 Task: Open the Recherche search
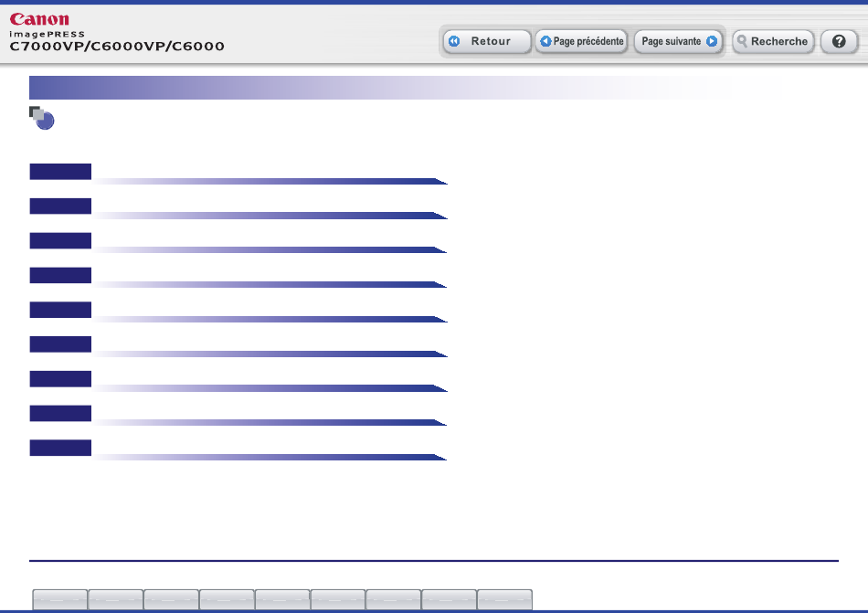point(773,41)
